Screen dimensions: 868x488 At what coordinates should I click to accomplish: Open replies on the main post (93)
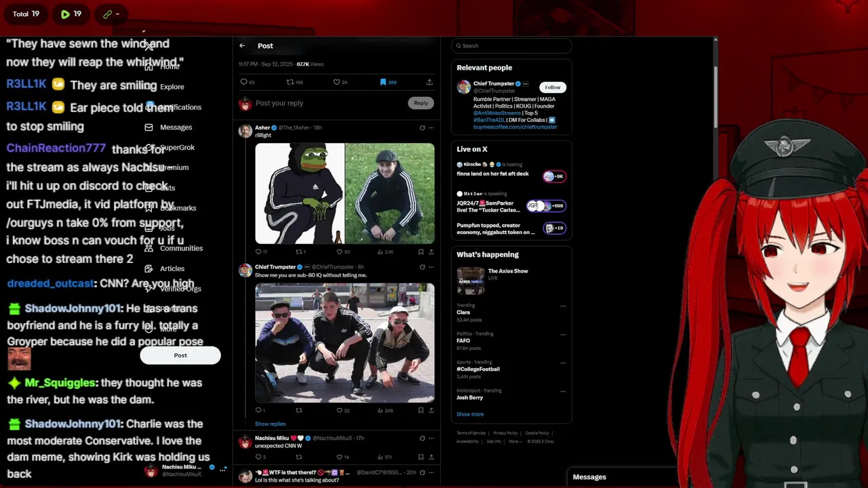[247, 82]
